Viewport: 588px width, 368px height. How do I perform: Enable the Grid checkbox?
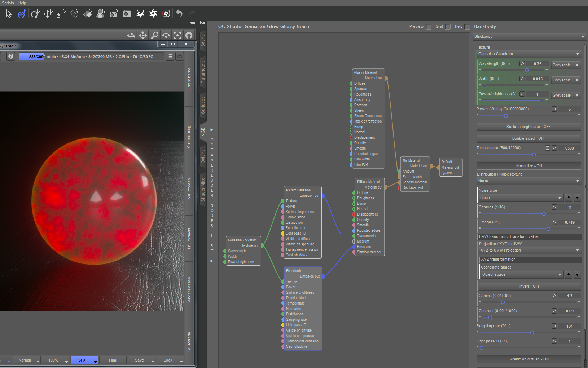click(448, 27)
